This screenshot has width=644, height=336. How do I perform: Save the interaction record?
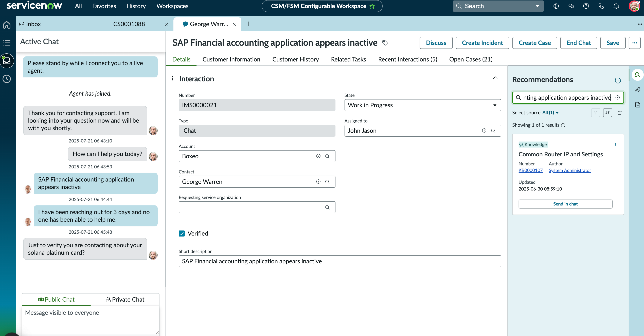[x=613, y=43]
